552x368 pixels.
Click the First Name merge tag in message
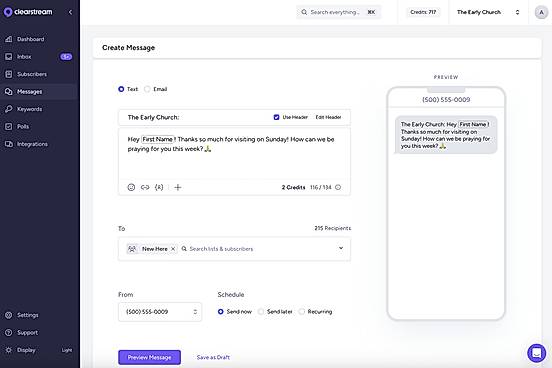pos(157,139)
